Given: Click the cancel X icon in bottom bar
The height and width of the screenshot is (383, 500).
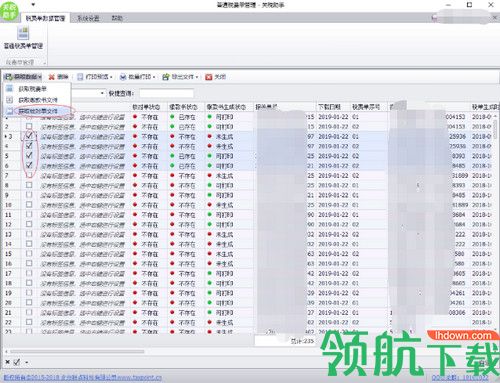Looking at the screenshot, I should point(8,362).
